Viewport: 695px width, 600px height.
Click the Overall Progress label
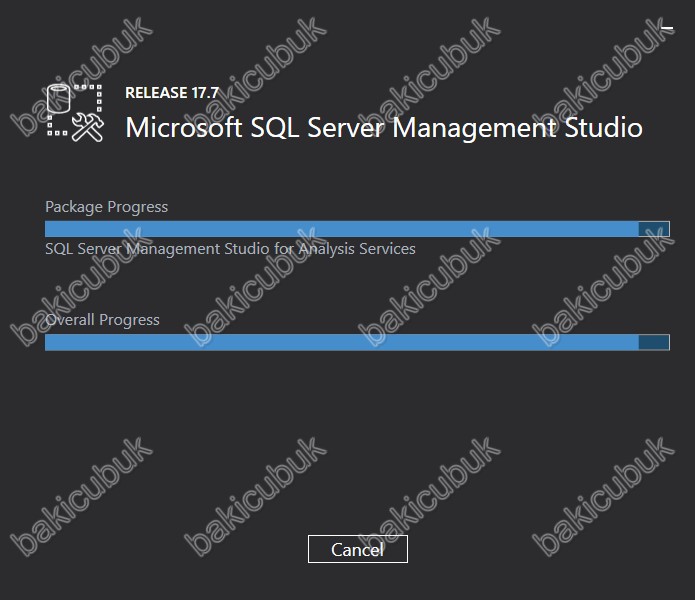tap(102, 319)
